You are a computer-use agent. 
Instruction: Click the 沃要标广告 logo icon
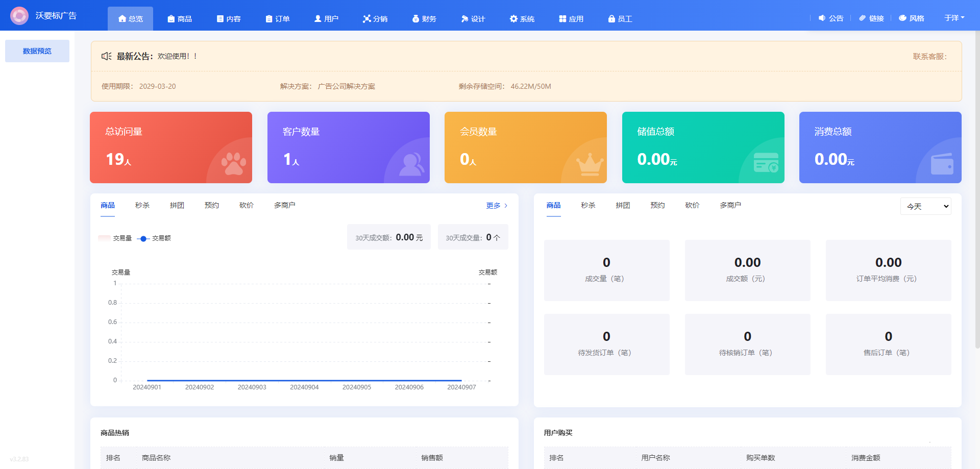19,16
